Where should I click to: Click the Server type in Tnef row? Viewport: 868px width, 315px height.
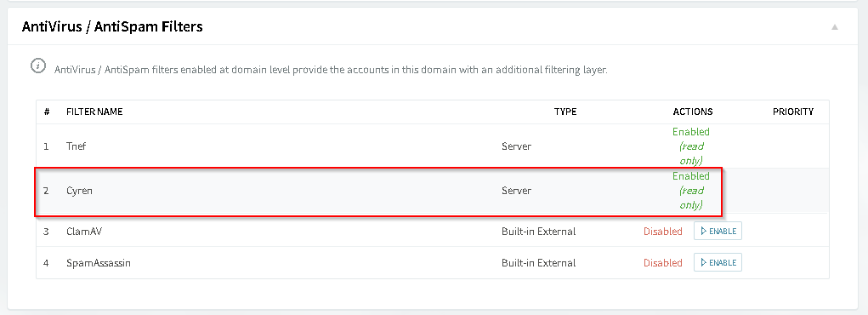pos(517,146)
